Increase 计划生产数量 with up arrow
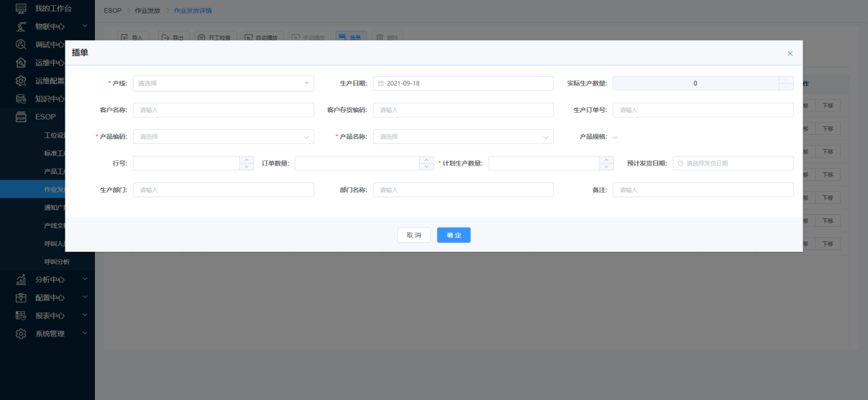The height and width of the screenshot is (400, 868). click(x=606, y=160)
